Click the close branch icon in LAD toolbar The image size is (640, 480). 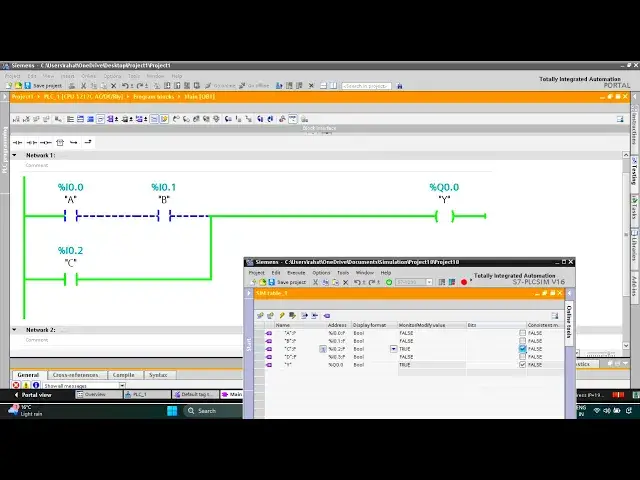(88, 142)
